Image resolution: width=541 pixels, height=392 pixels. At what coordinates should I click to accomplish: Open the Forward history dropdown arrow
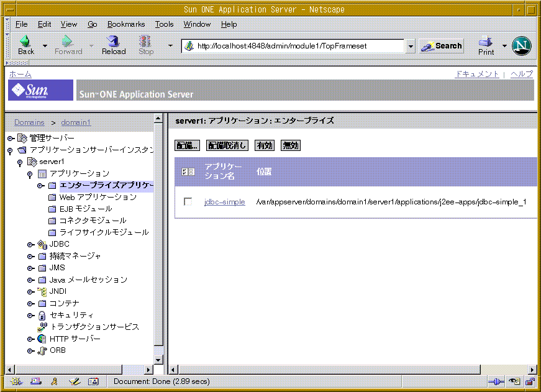(x=91, y=45)
